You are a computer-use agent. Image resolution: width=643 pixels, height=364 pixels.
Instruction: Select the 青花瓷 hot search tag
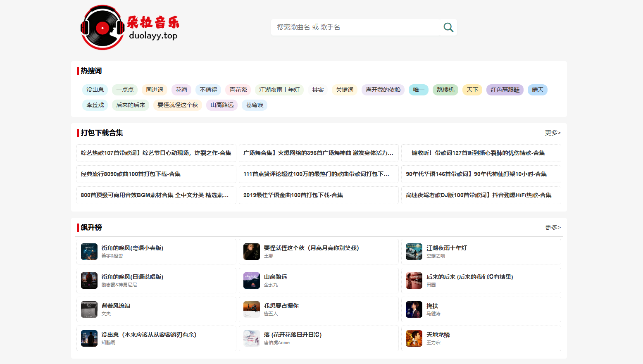(238, 90)
